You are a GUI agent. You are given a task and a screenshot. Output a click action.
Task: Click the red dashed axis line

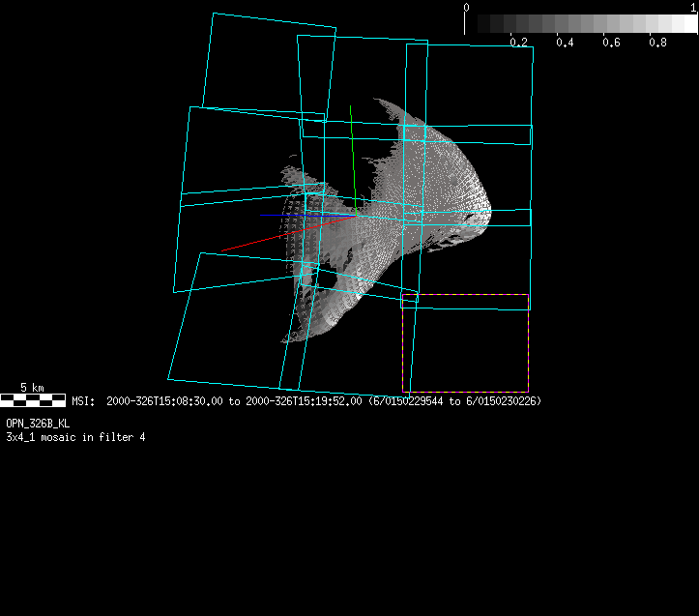[x=280, y=235]
